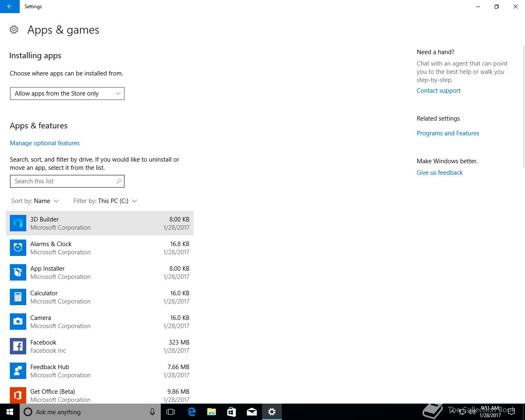Screen dimensions: 525x420
Task: Click the volume icon in the system tray
Action: coord(472,412)
